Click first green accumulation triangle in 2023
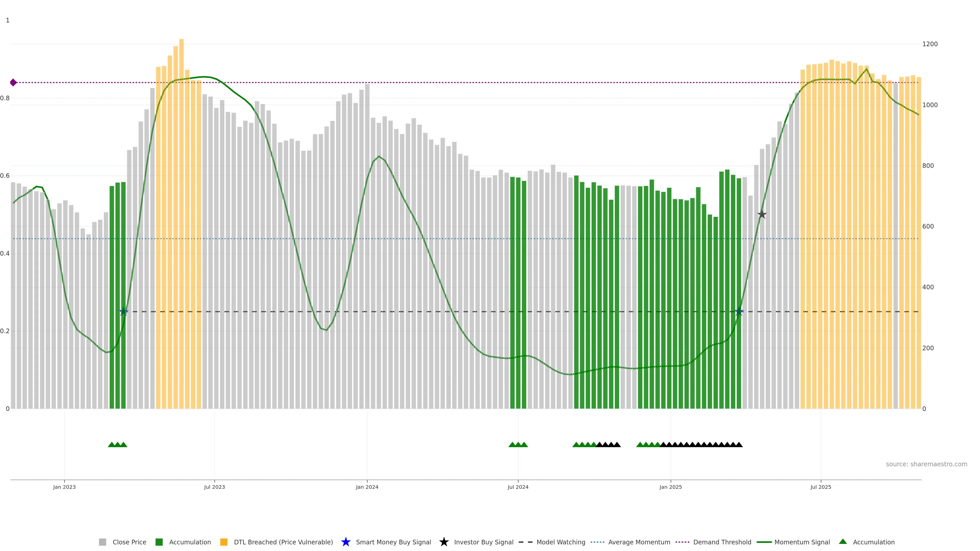This screenshot has height=551, width=980. tap(112, 445)
